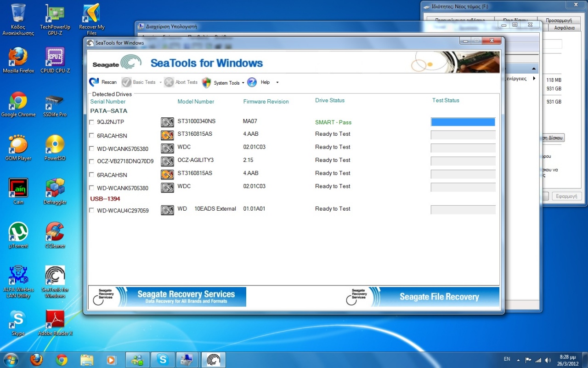Click the Help question mark icon
588x368 pixels.
point(252,82)
